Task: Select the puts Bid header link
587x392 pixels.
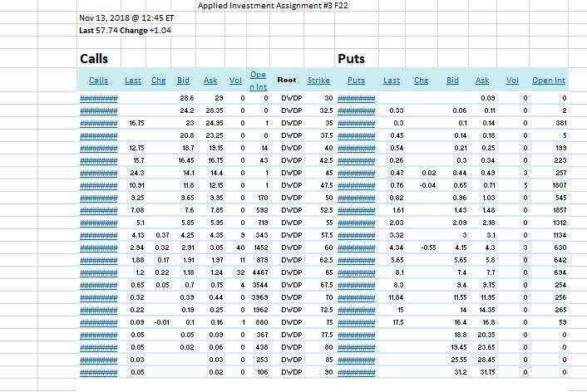Action: [x=452, y=81]
